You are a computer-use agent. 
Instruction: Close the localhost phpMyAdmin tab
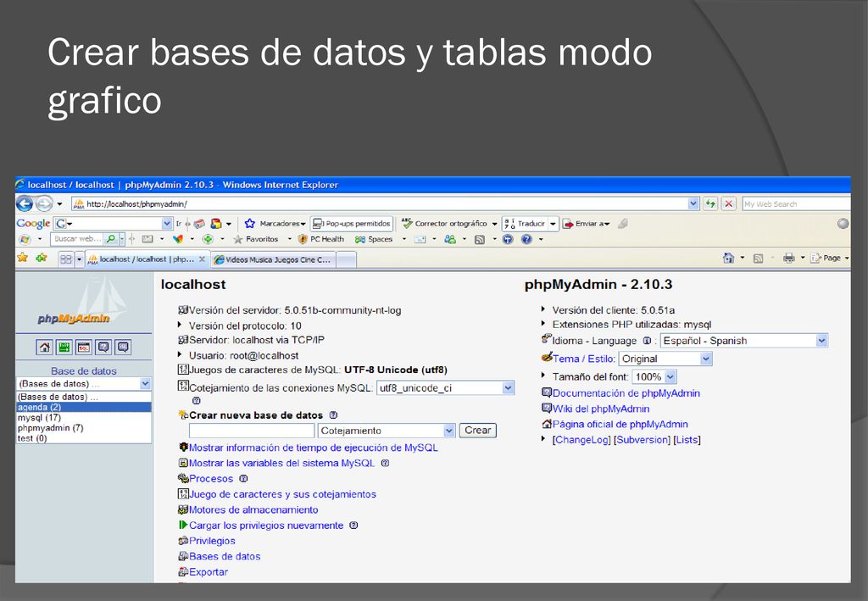pyautogui.click(x=202, y=259)
